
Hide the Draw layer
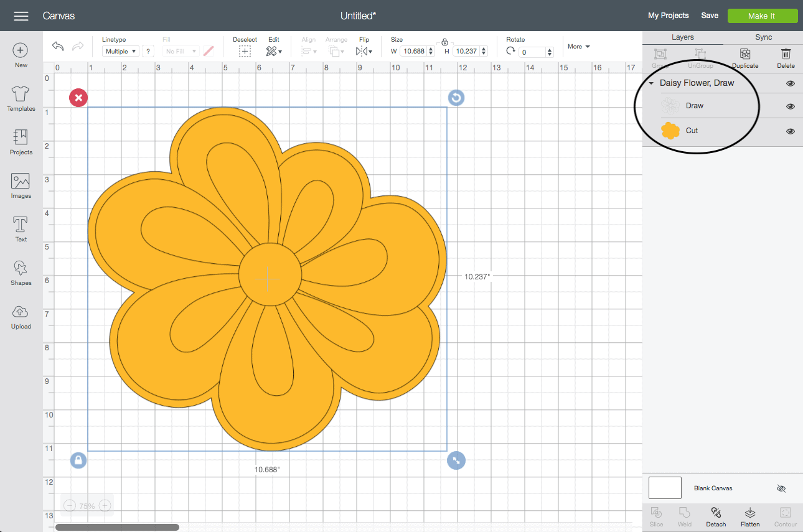tap(791, 106)
